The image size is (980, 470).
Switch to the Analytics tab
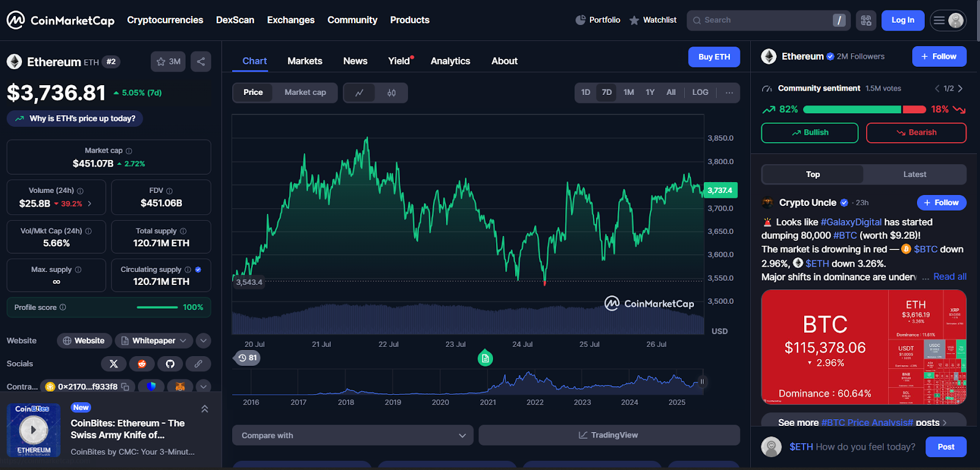click(x=450, y=61)
